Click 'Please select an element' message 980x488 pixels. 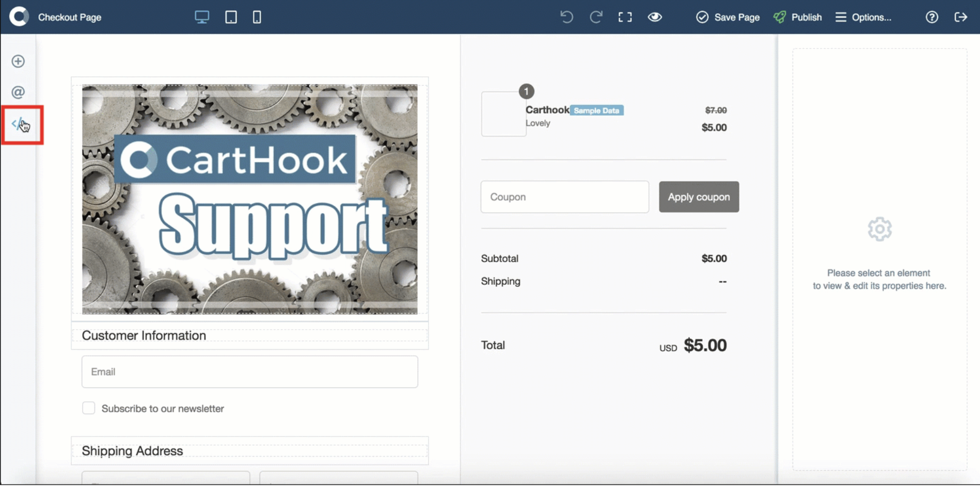tap(879, 279)
